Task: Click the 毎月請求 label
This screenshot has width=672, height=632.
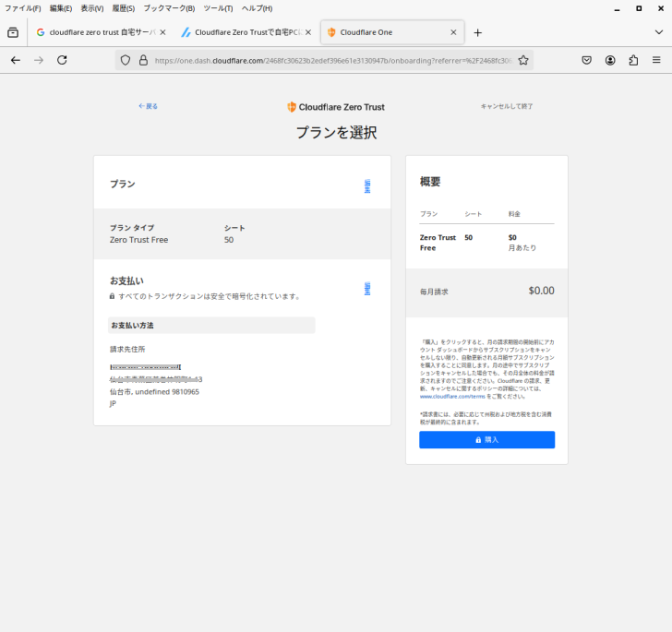Action: click(434, 292)
